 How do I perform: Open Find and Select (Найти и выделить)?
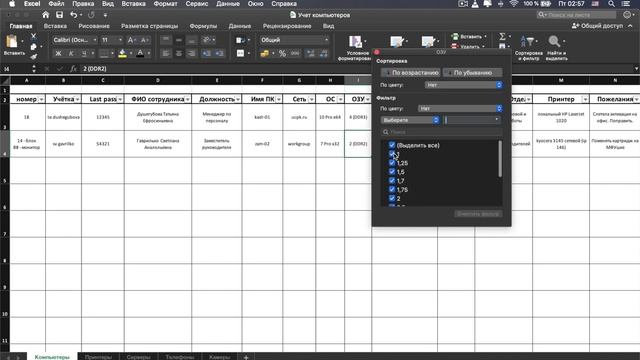click(x=556, y=48)
